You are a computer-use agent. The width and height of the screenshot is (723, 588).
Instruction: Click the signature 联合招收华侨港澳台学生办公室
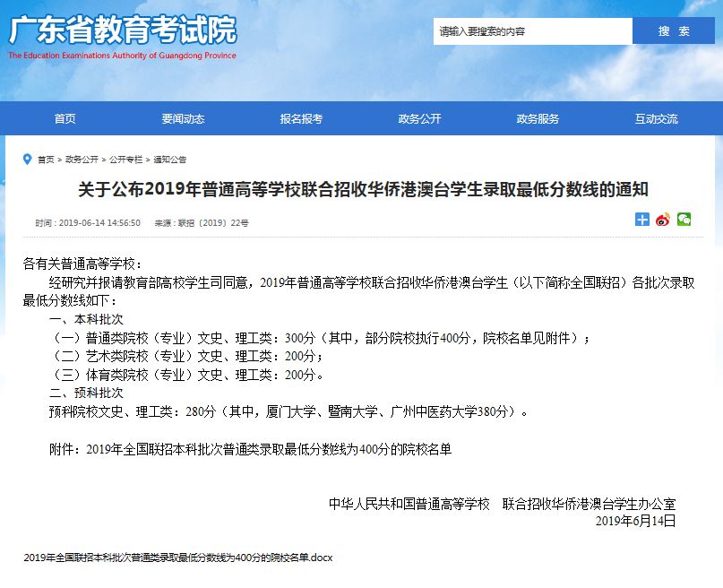[x=590, y=504]
